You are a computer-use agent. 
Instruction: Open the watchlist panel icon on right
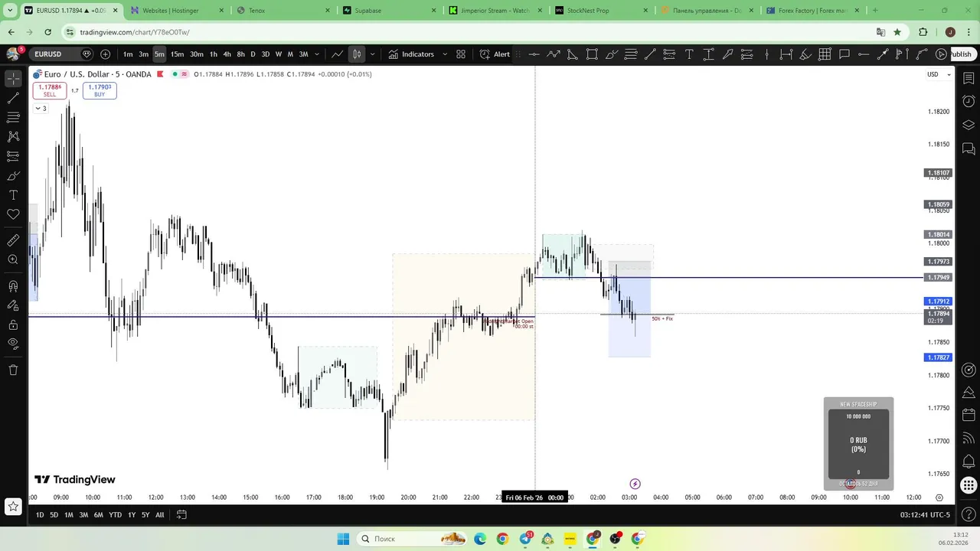pos(969,78)
